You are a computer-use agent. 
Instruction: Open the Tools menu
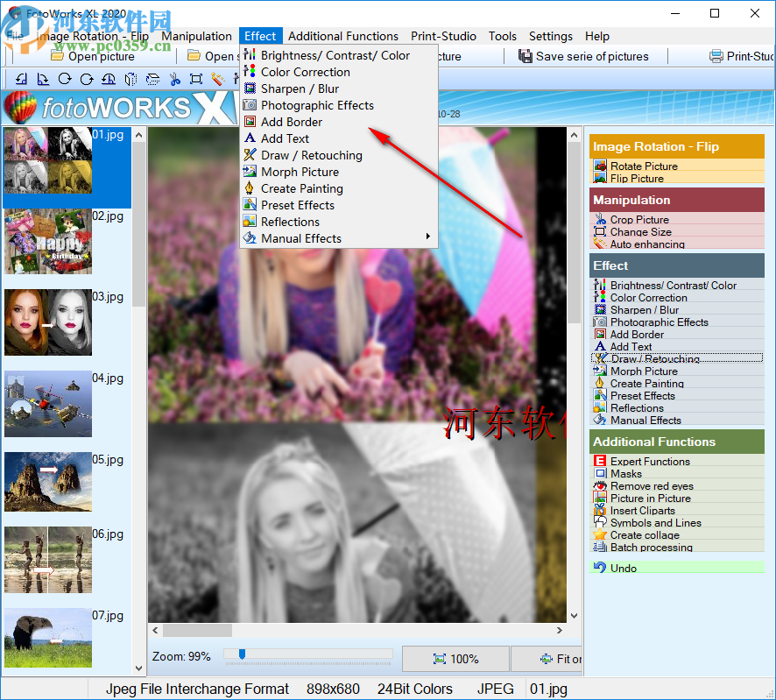(x=502, y=36)
